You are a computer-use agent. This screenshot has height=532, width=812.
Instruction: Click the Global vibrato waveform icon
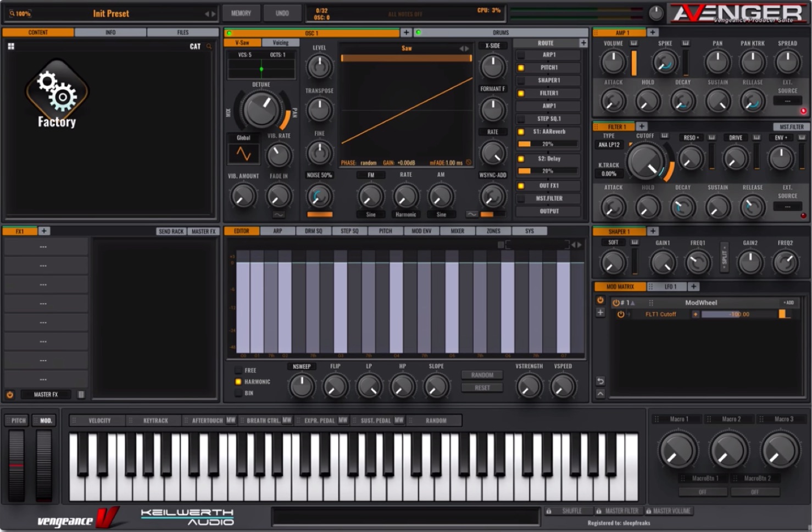pos(243,154)
